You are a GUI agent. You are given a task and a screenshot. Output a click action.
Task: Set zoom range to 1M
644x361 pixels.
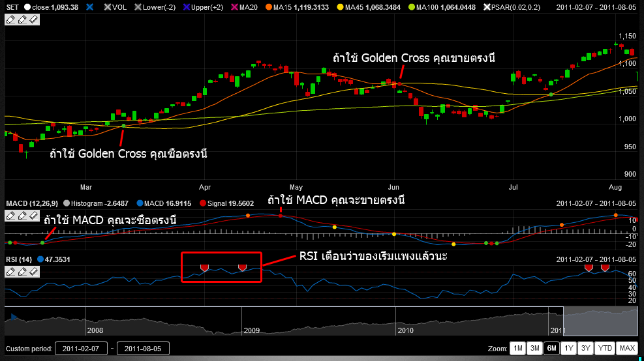pyautogui.click(x=517, y=348)
